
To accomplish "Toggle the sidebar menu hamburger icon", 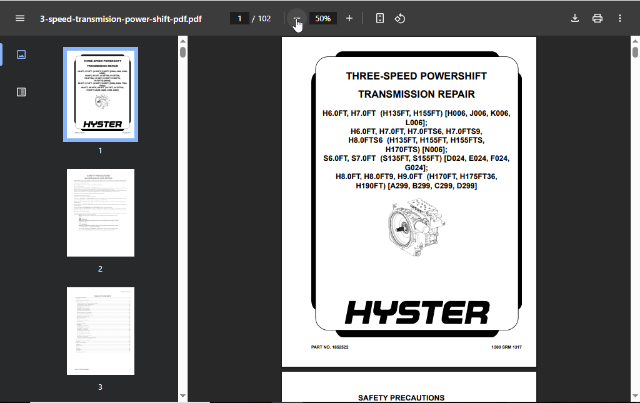I will pyautogui.click(x=20, y=18).
